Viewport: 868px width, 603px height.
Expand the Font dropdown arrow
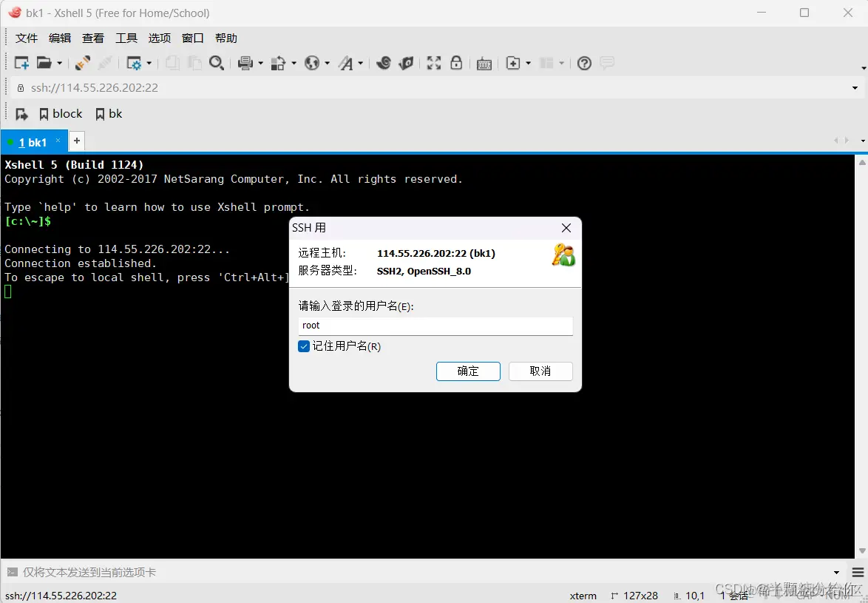coord(360,63)
